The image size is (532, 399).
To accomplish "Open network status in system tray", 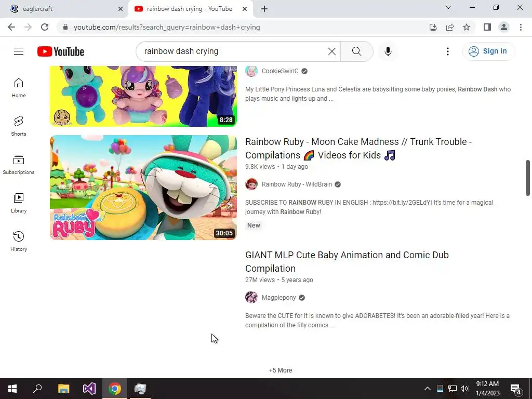I will [x=453, y=389].
